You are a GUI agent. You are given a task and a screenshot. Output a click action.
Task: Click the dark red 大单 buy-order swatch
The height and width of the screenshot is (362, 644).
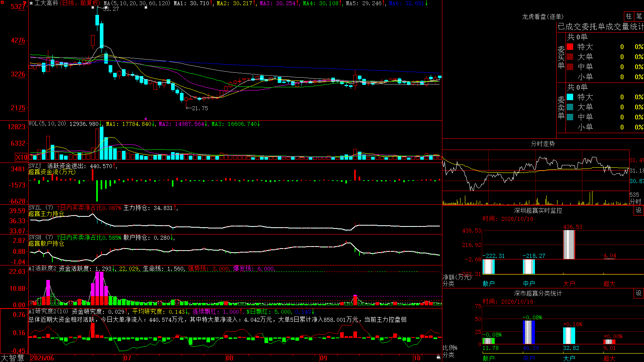(x=570, y=57)
